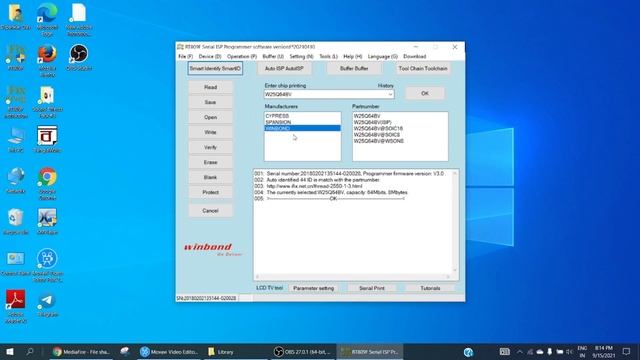Expand the chip printing History dropdown
The image size is (640, 360).
pyautogui.click(x=390, y=94)
